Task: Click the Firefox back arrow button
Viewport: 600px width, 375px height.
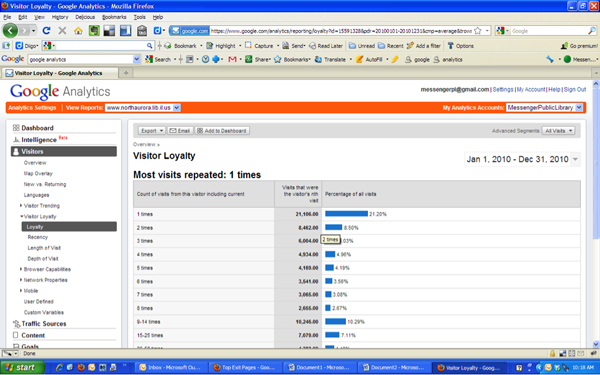Action: (x=10, y=31)
